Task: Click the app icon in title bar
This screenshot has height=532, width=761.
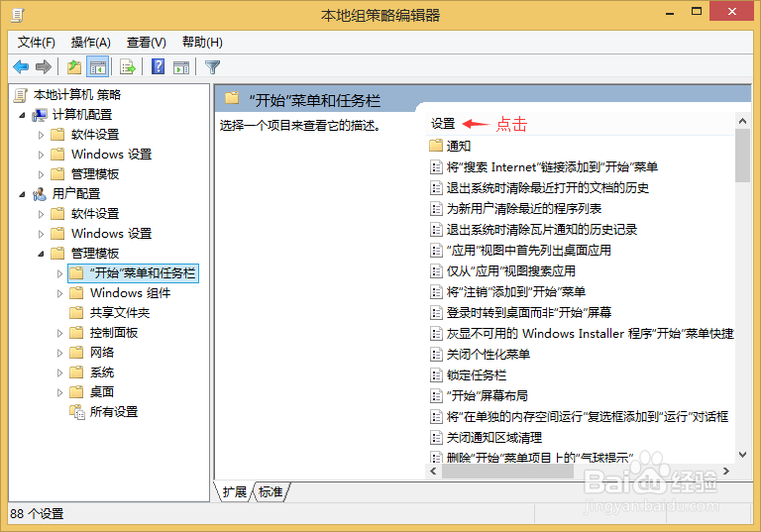Action: (x=18, y=16)
